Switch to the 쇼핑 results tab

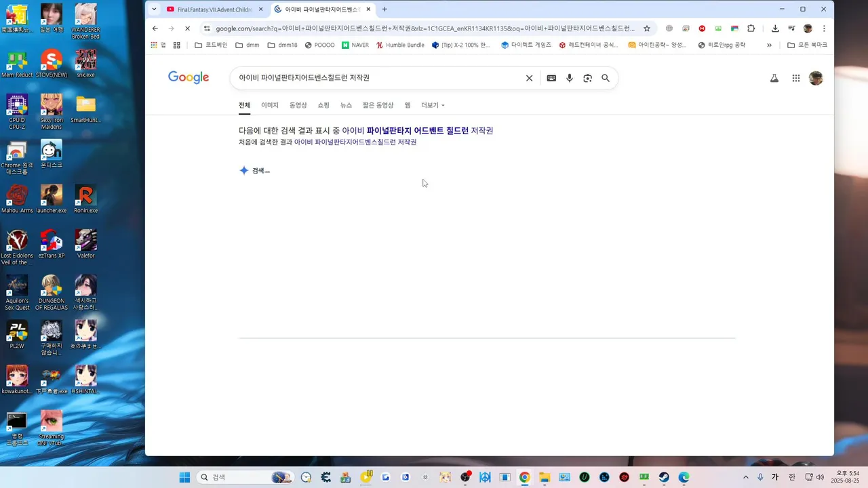pos(323,105)
